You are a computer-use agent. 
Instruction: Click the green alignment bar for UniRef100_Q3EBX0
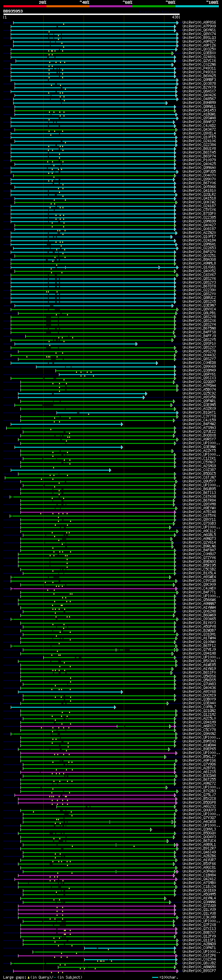(x=92, y=54)
